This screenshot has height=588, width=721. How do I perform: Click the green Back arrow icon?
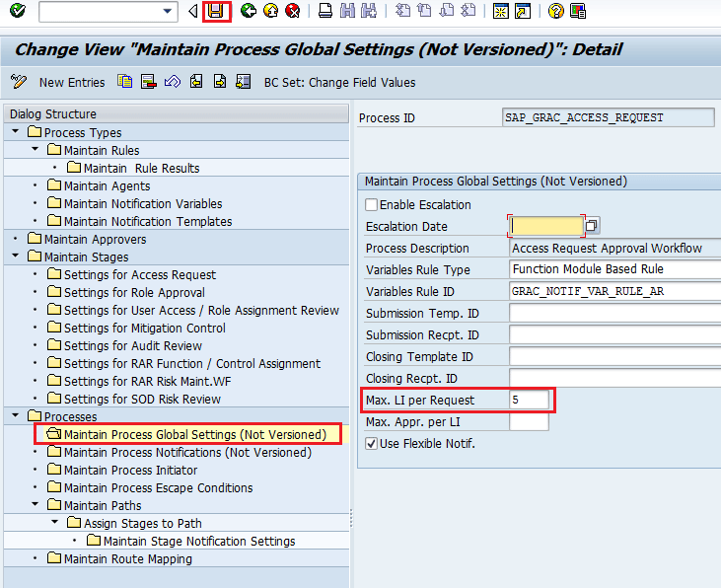[x=249, y=12]
